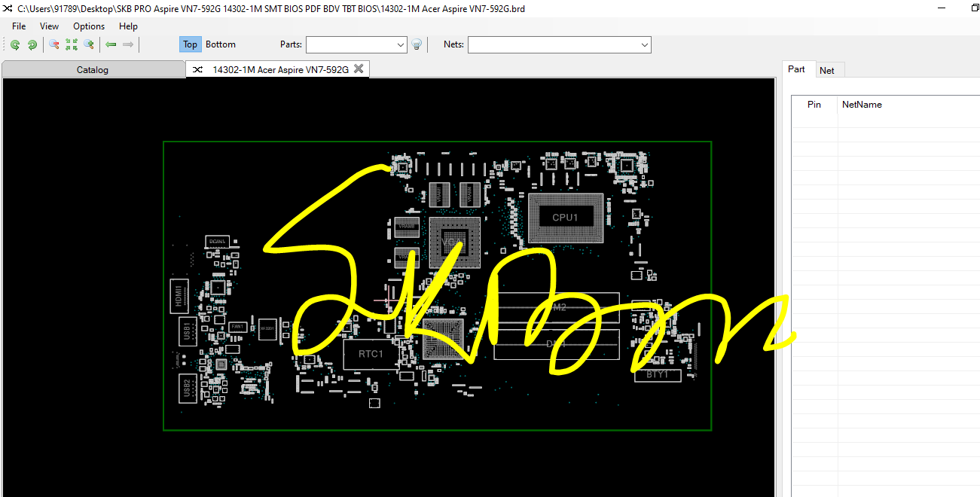
Task: Open the View menu
Action: 50,26
